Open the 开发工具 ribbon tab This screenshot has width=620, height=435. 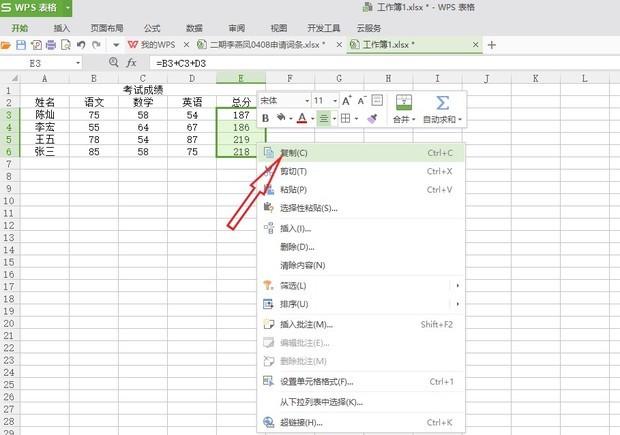point(323,28)
